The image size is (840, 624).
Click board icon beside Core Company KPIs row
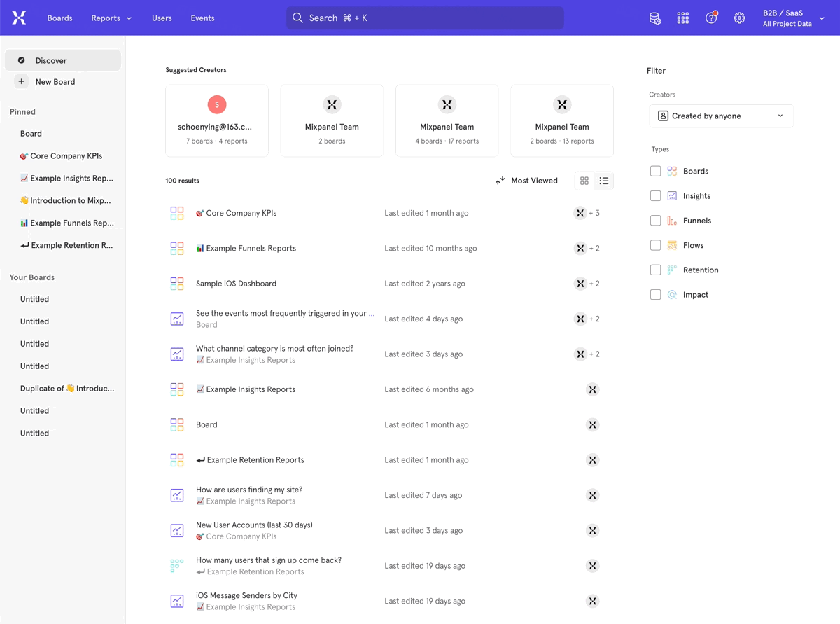[177, 213]
